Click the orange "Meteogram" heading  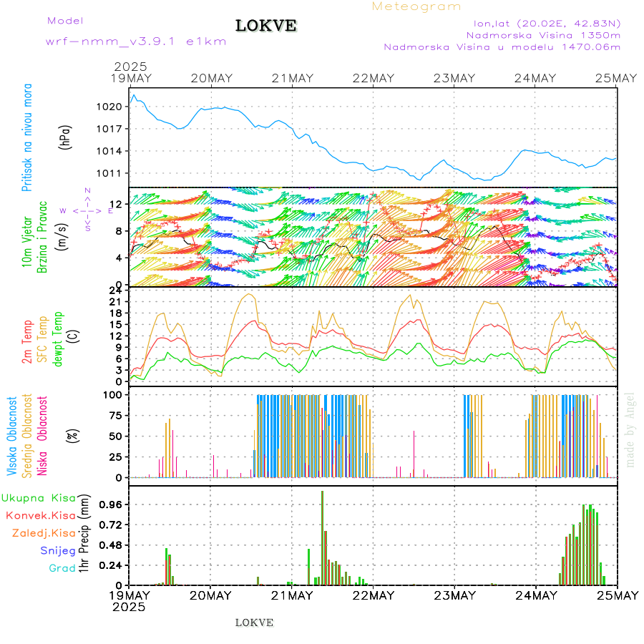click(x=416, y=6)
